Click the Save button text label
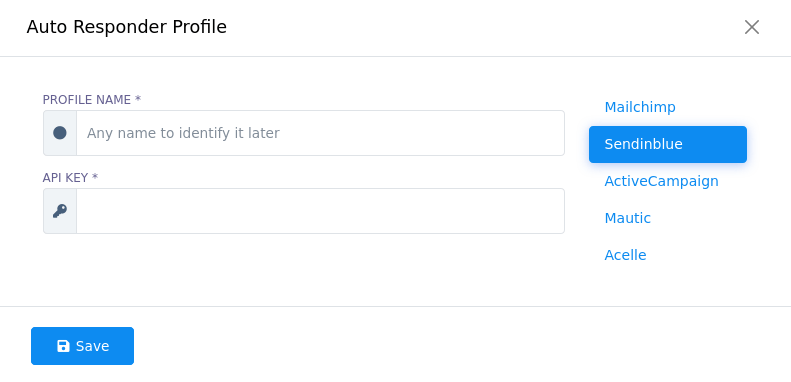Image resolution: width=791 pixels, height=382 pixels. click(92, 346)
